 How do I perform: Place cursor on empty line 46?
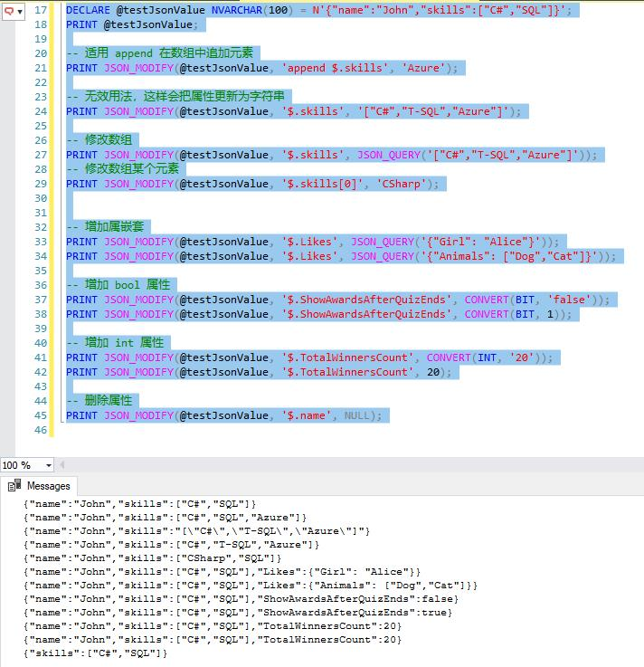[181, 430]
